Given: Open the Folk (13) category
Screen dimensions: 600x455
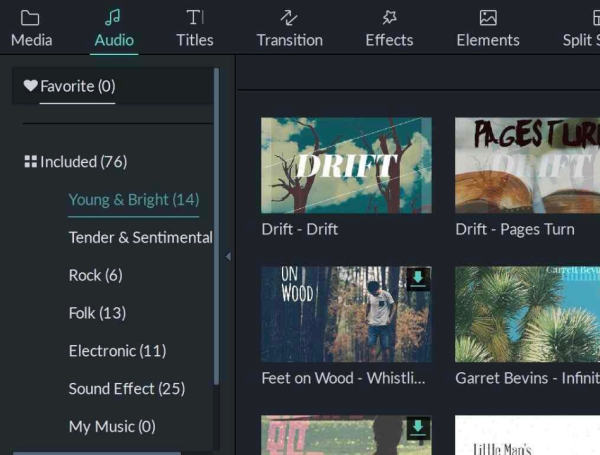Looking at the screenshot, I should coord(97,313).
